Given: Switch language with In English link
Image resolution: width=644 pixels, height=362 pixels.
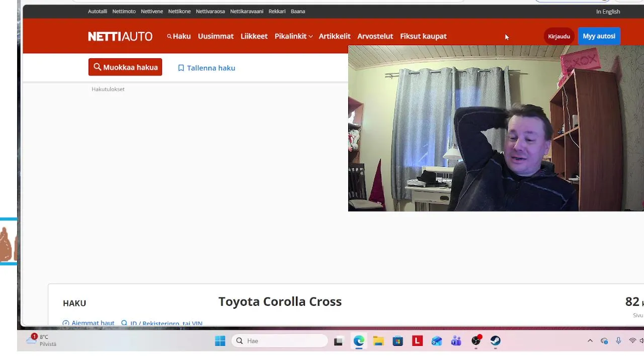Looking at the screenshot, I should pyautogui.click(x=608, y=12).
